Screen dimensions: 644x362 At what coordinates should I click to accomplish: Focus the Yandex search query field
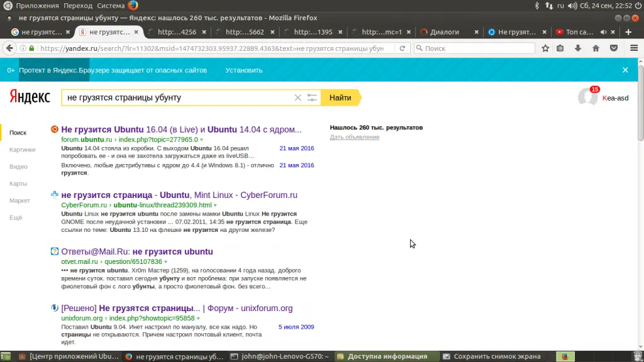tap(179, 97)
